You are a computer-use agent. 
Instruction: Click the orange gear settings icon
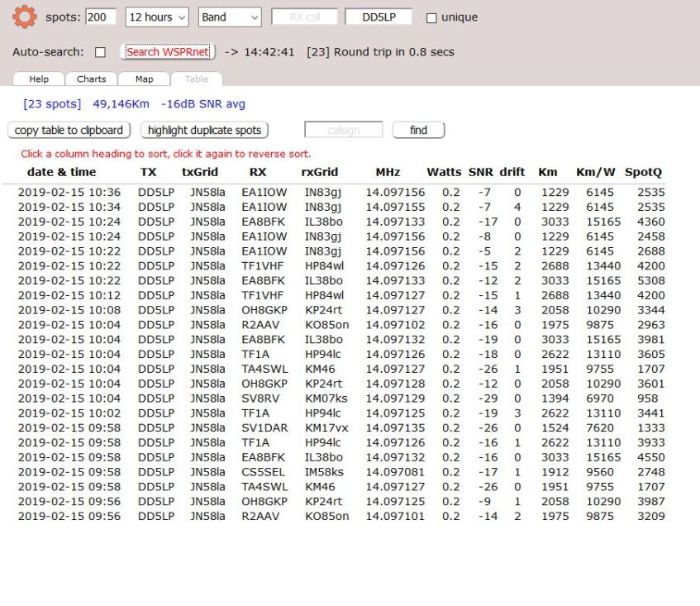pyautogui.click(x=25, y=17)
